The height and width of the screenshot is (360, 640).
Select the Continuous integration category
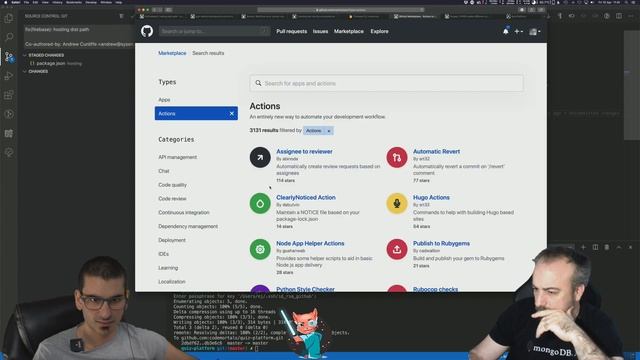184,213
